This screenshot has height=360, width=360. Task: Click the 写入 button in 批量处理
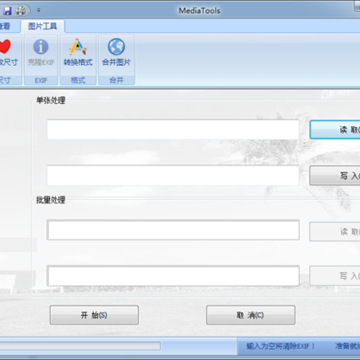click(x=335, y=276)
